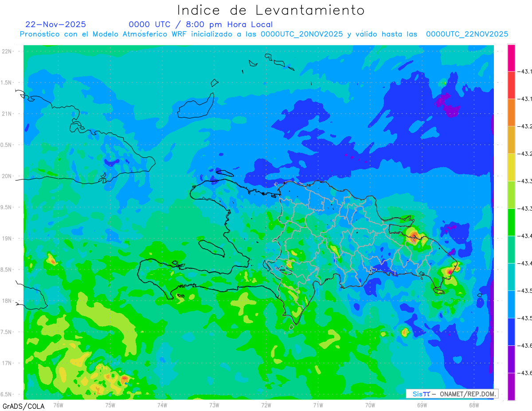The height and width of the screenshot is (411, 532).
Task: Click the royal blue legend swatch
Action: click(511, 332)
